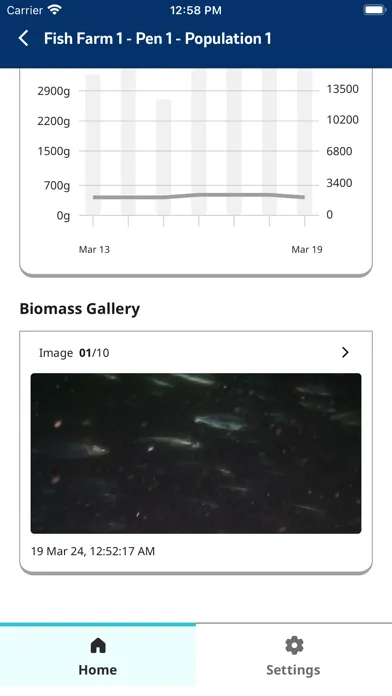The image size is (392, 696).
Task: Tap the 13500 right axis label
Action: point(343,89)
